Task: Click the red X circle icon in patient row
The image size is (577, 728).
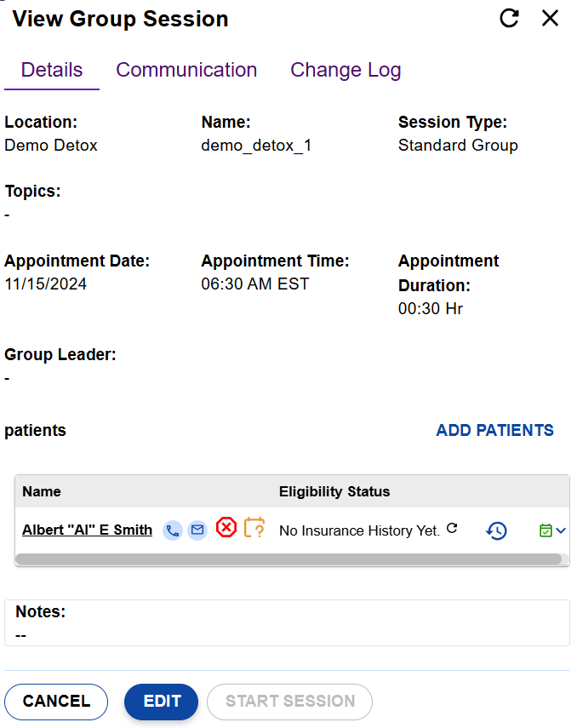Action: (226, 528)
